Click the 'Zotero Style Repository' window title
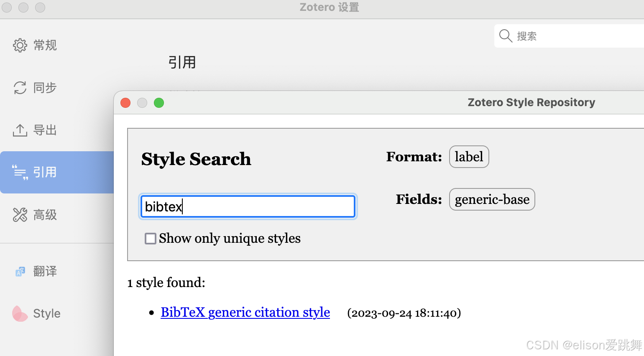Screen dimensions: 644x356 pyautogui.click(x=532, y=102)
